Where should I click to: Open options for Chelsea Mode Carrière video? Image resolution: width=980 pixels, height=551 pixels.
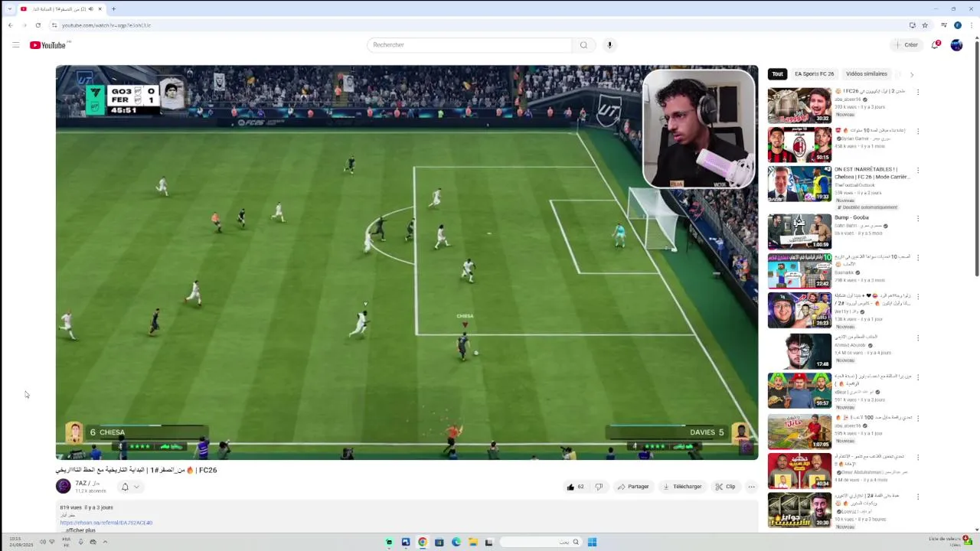coord(918,170)
